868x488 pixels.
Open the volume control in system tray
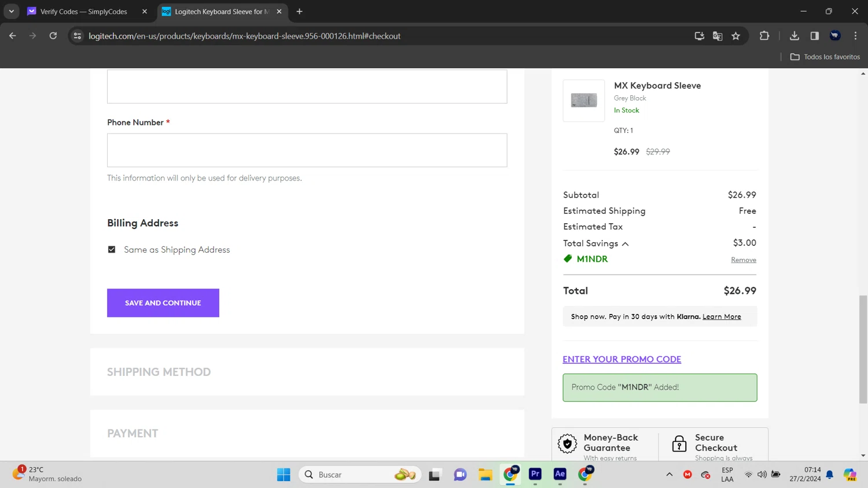point(762,475)
